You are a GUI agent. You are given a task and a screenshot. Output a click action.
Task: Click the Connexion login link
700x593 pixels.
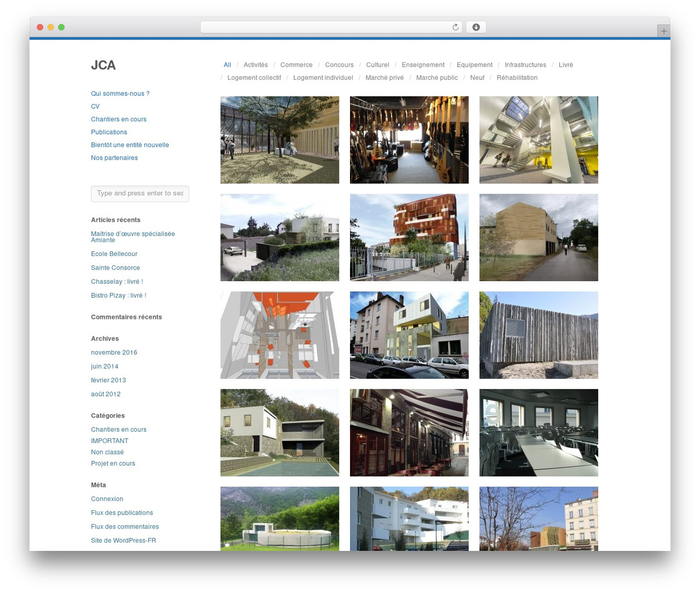107,499
